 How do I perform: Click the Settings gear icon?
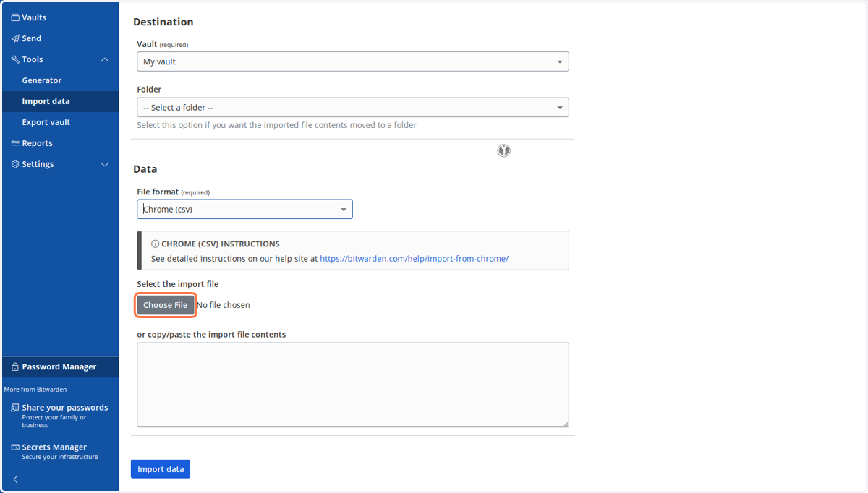[15, 164]
